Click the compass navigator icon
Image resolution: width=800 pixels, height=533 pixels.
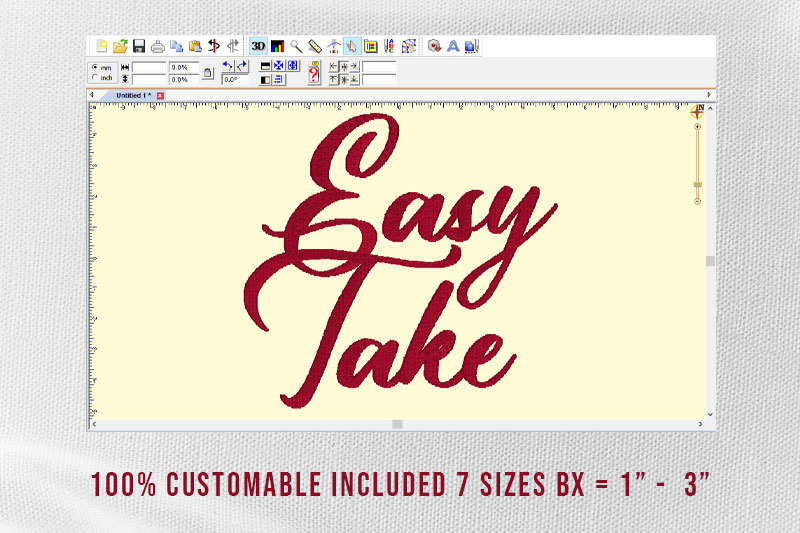pos(697,111)
